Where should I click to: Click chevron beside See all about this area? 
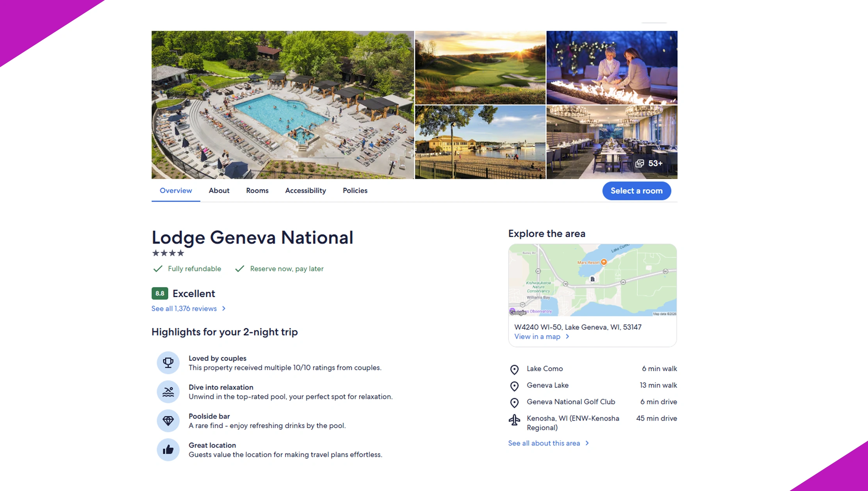587,443
